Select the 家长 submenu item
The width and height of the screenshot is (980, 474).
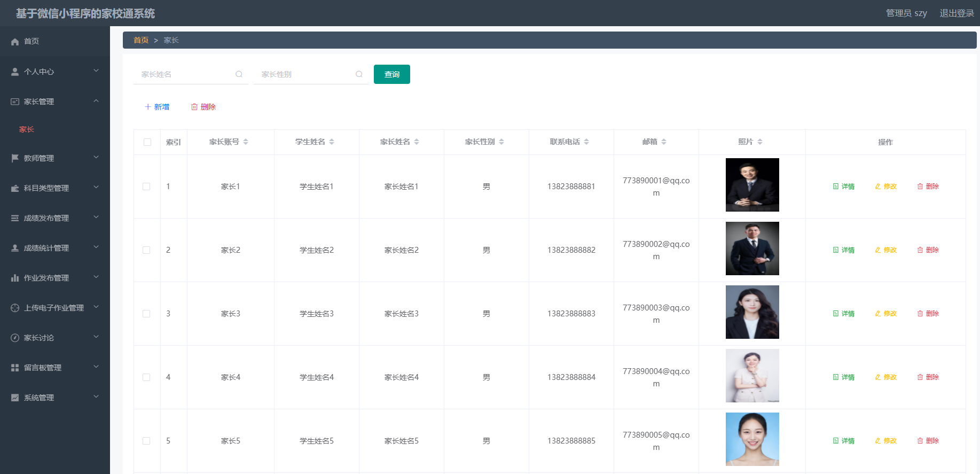(x=55, y=129)
